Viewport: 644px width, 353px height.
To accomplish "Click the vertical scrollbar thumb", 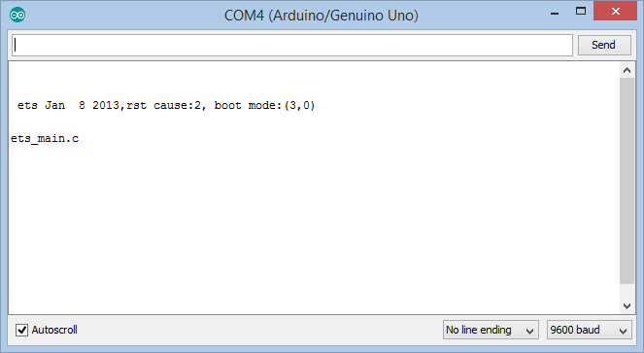I will click(627, 181).
